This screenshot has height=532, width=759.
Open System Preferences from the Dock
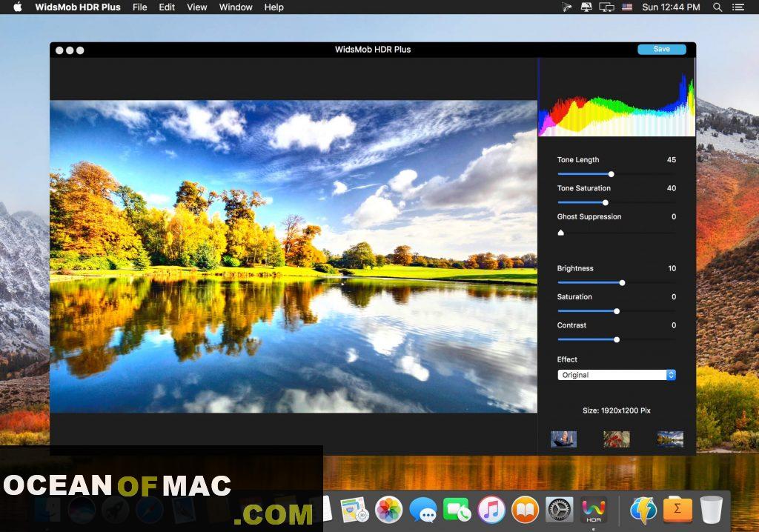(x=560, y=510)
